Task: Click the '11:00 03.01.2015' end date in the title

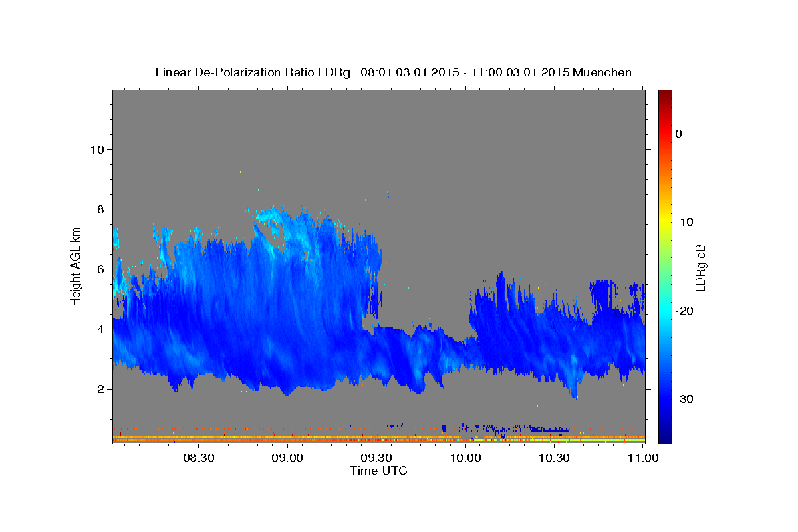Action: [x=521, y=72]
